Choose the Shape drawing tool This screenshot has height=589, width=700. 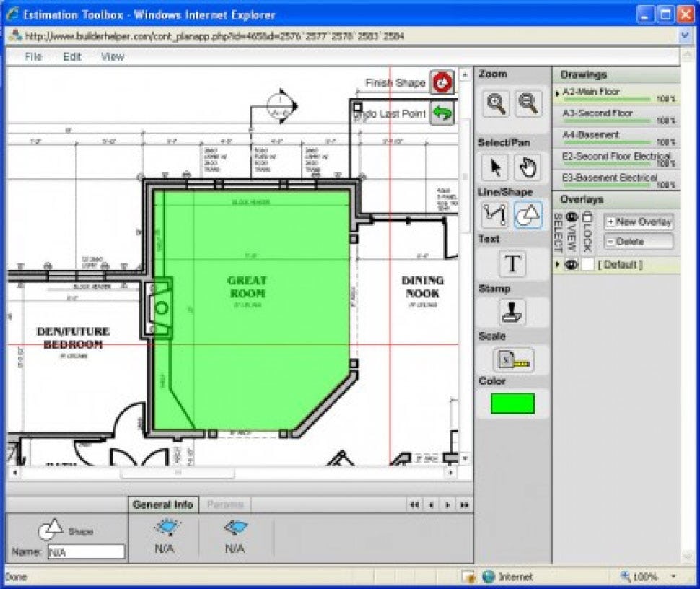click(x=529, y=214)
